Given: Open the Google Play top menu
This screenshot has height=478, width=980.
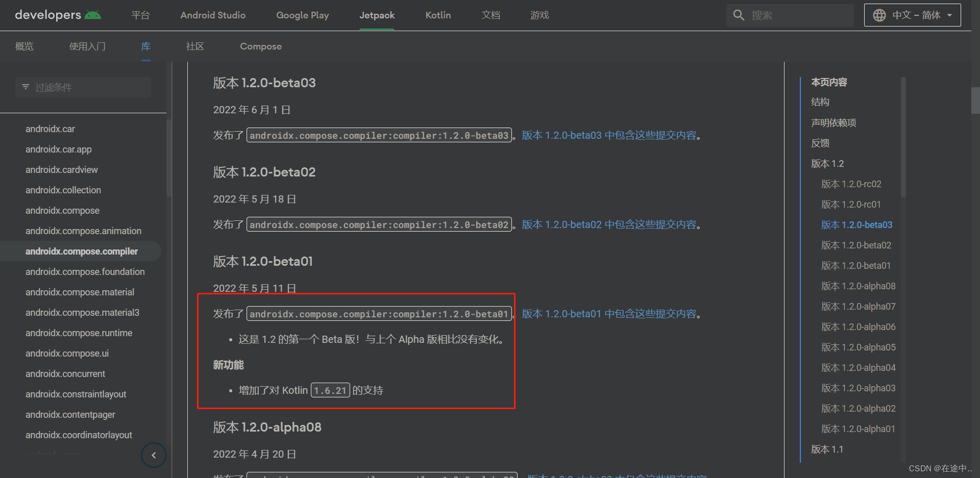Looking at the screenshot, I should [303, 15].
